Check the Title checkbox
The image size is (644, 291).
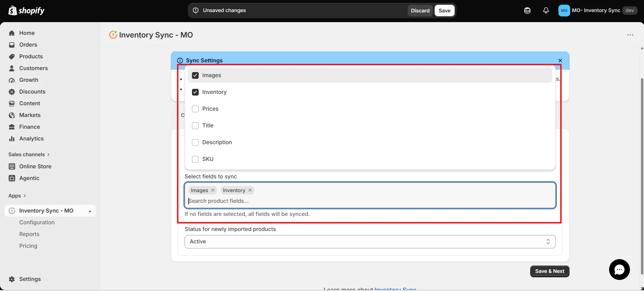click(195, 126)
